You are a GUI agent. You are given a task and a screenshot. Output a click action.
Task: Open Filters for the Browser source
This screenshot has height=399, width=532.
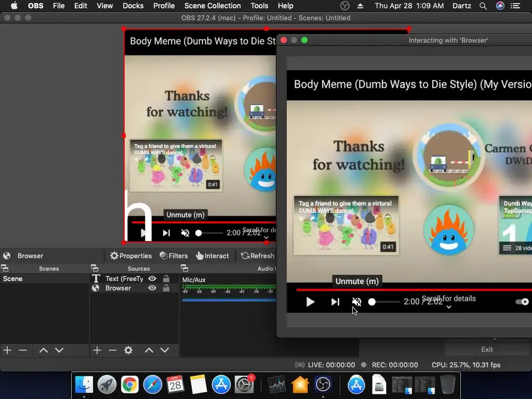174,256
